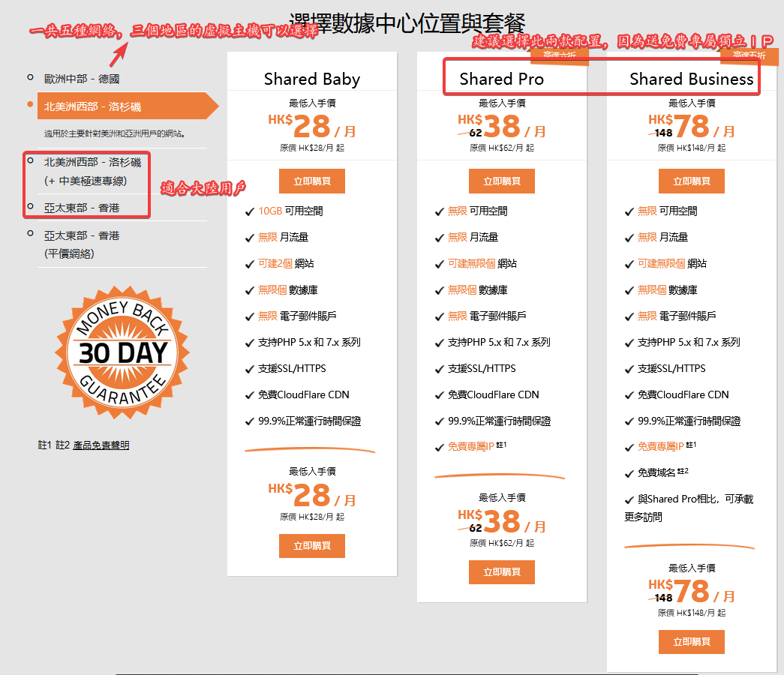Click 無限個 數據庫 in the Shared Pro plan
Viewport: 784px width, 675px height.
477,290
